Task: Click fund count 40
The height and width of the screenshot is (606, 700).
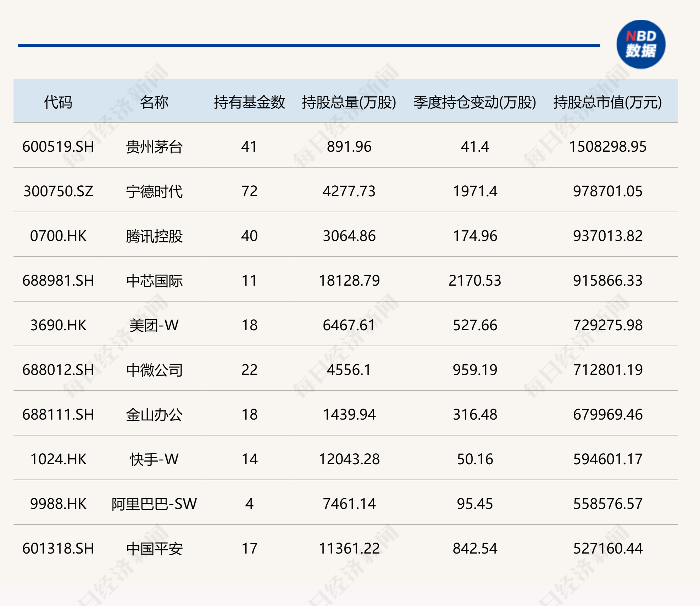Action: pos(249,236)
